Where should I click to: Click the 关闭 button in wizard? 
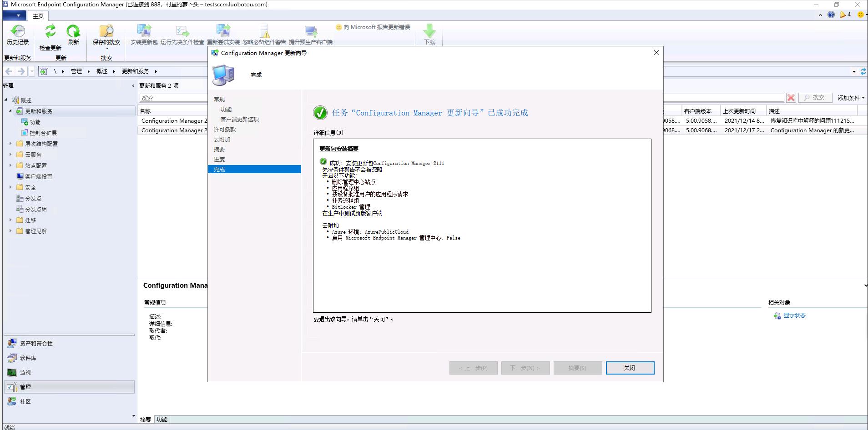coord(630,368)
